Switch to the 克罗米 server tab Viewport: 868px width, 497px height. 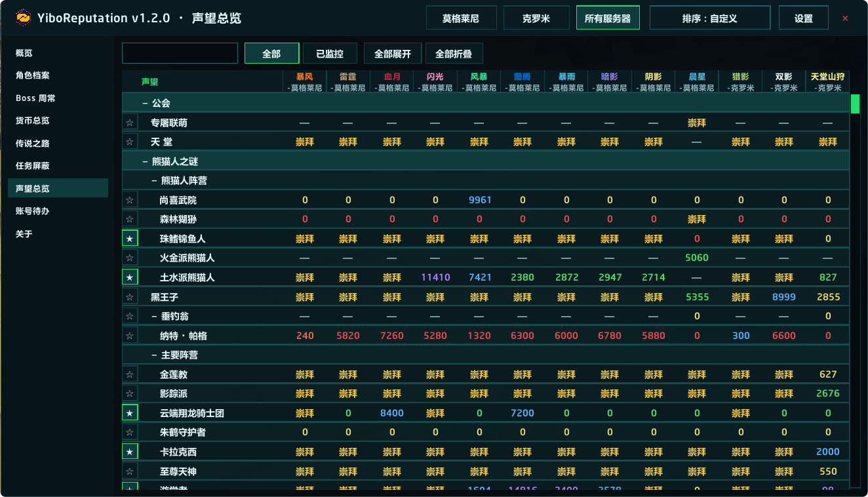[536, 18]
